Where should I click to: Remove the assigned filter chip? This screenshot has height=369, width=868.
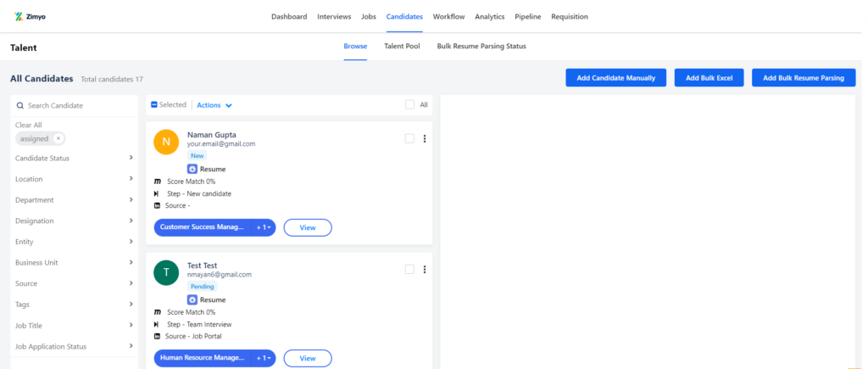point(58,138)
